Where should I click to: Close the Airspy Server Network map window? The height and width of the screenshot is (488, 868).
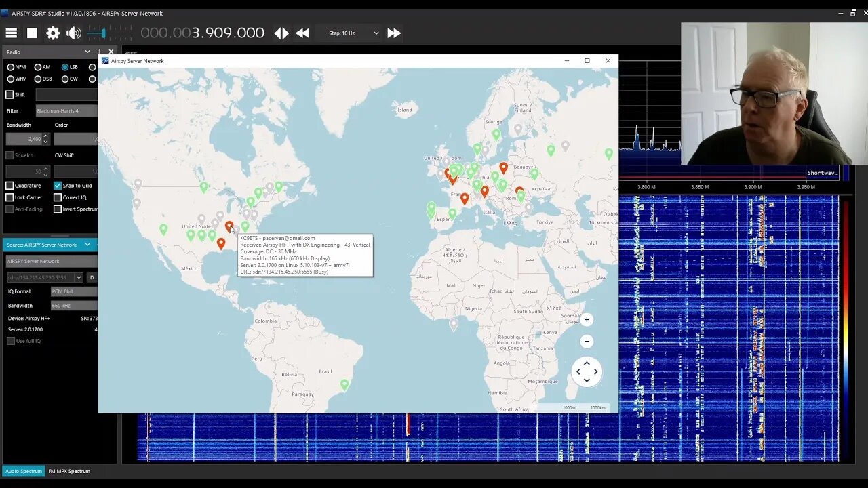click(x=608, y=60)
